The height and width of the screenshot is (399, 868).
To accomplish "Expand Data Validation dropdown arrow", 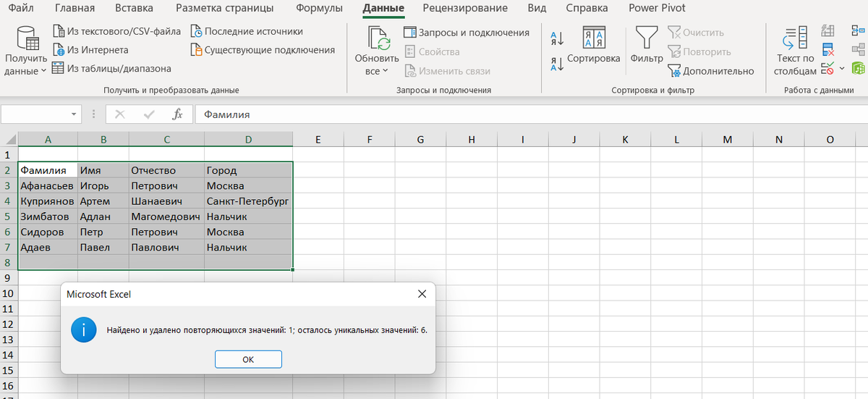I will [841, 70].
